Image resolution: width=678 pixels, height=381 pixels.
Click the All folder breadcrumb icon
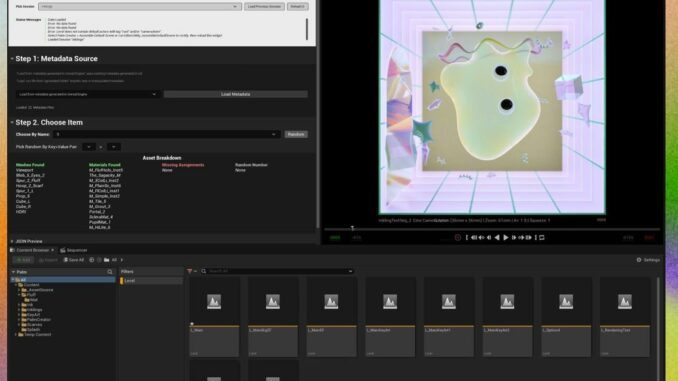(x=107, y=260)
